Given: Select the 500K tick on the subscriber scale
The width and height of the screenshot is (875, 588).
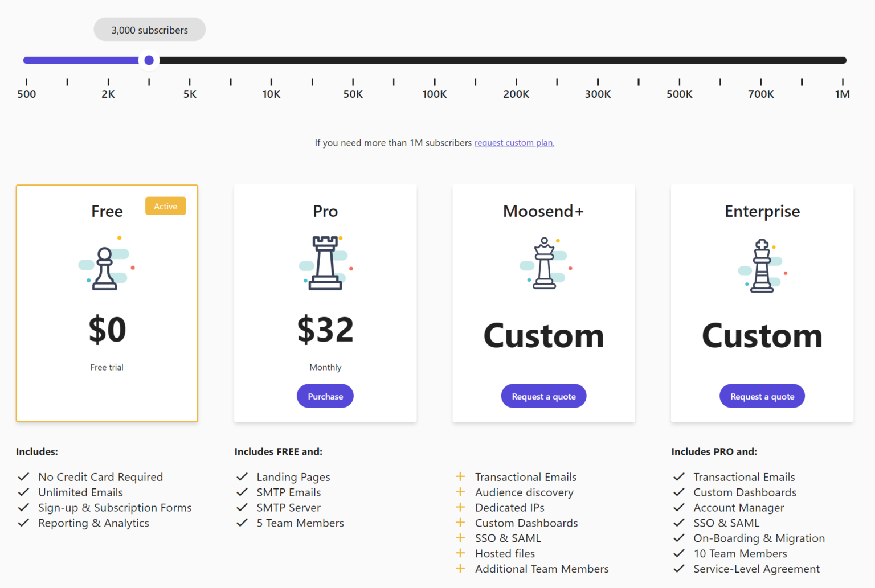Looking at the screenshot, I should point(679,81).
